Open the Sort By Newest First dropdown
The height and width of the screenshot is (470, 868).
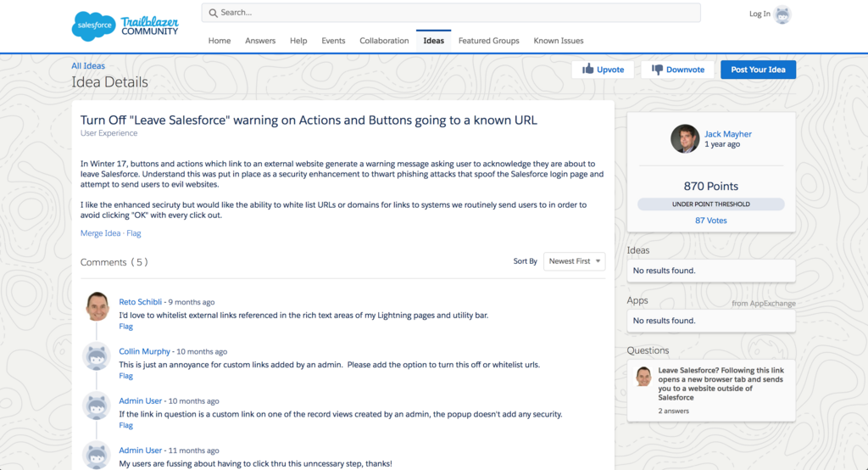point(574,261)
